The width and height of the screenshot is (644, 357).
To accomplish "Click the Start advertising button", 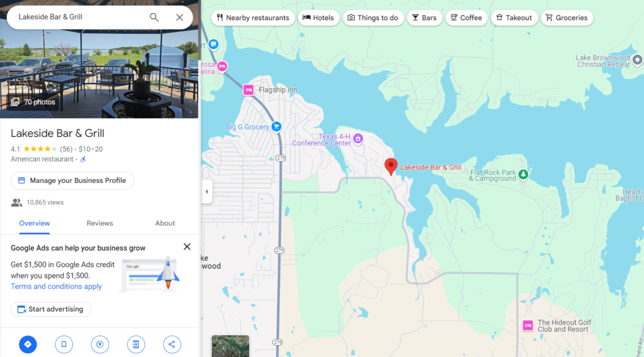I will (51, 309).
